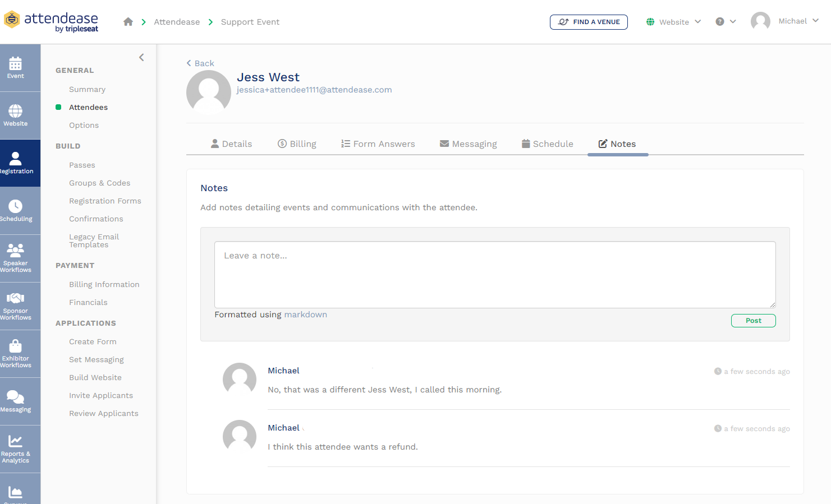Open Attendease breadcrumb link

[177, 22]
